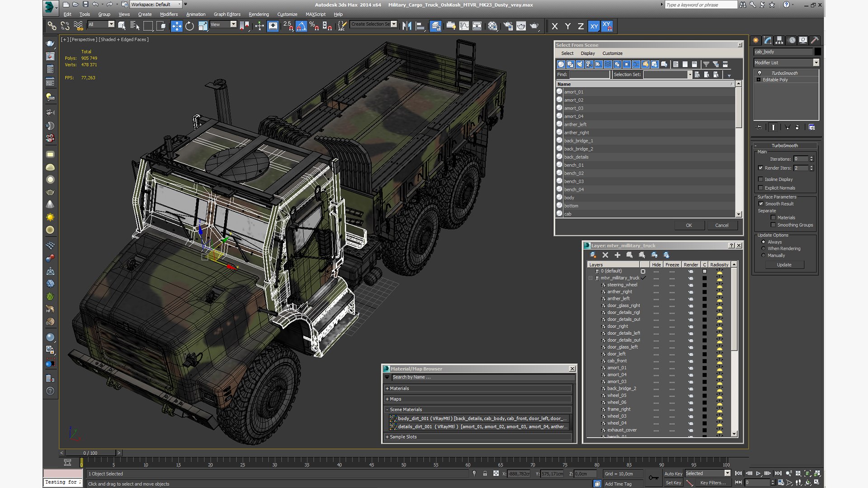Activate the Select and Move tool
Viewport: 868px width, 488px height.
(x=176, y=26)
